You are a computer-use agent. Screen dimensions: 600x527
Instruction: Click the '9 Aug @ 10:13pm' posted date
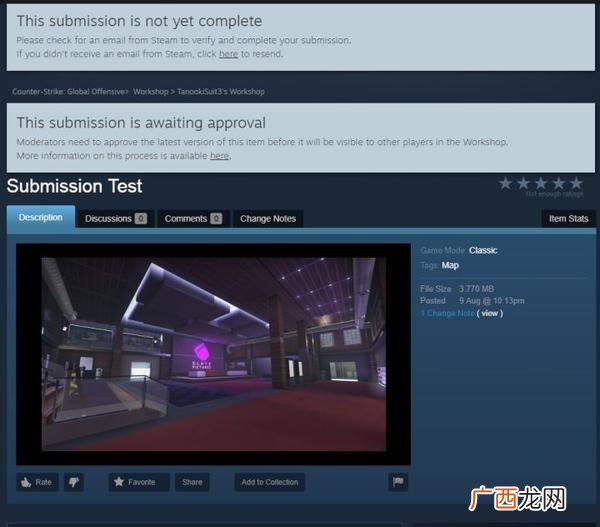[x=492, y=301]
